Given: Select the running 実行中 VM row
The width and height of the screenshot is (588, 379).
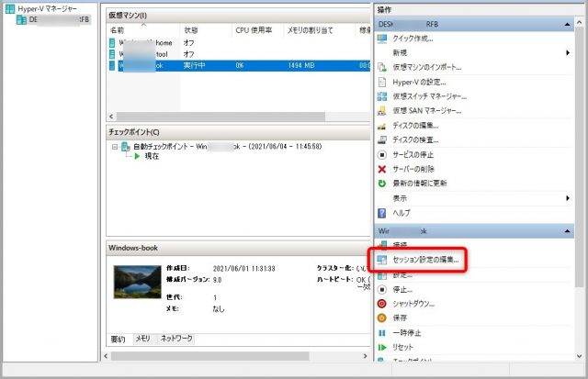Looking at the screenshot, I should (239, 65).
